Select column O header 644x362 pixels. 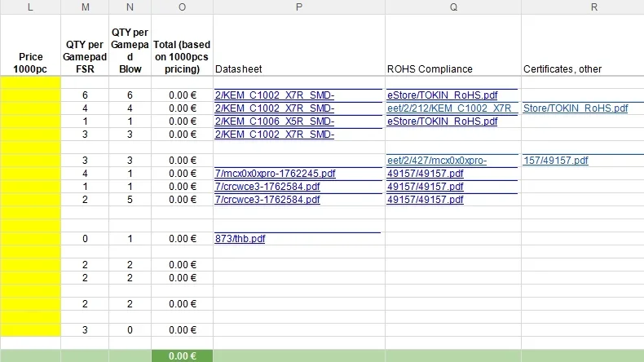click(182, 7)
